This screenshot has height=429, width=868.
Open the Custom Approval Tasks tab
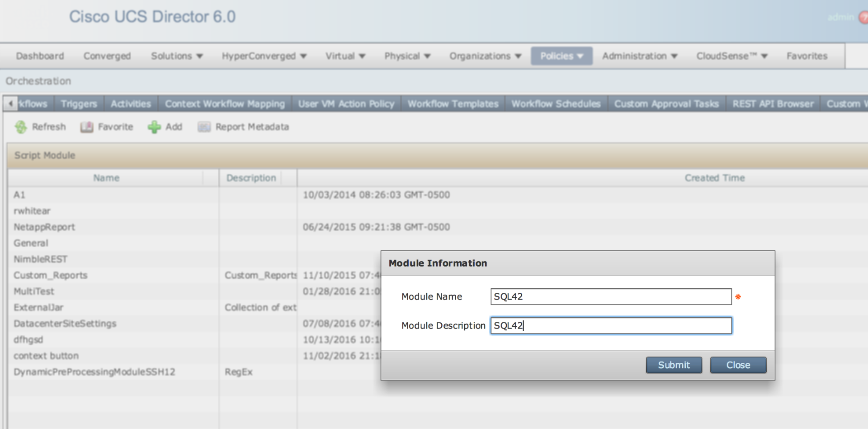[666, 104]
